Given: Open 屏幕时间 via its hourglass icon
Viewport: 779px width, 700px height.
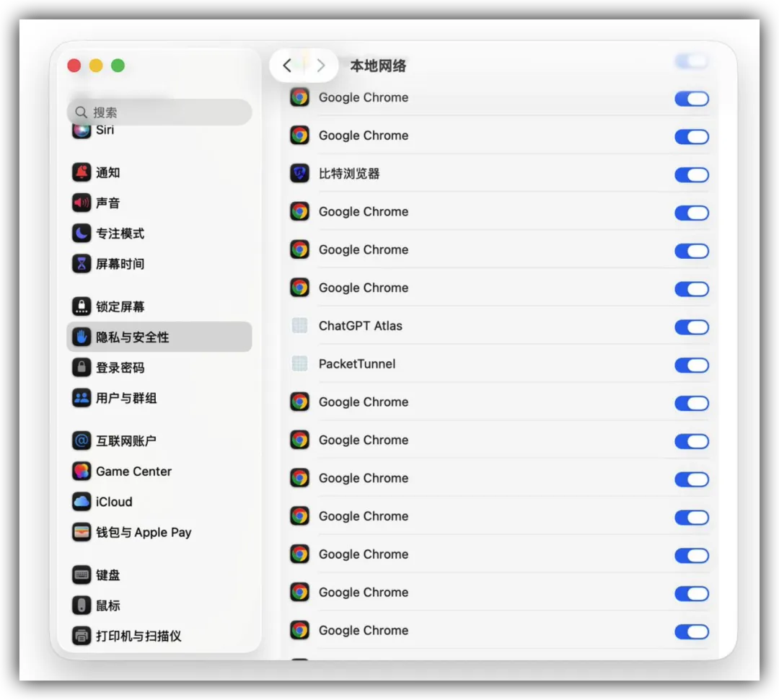Looking at the screenshot, I should [x=82, y=264].
